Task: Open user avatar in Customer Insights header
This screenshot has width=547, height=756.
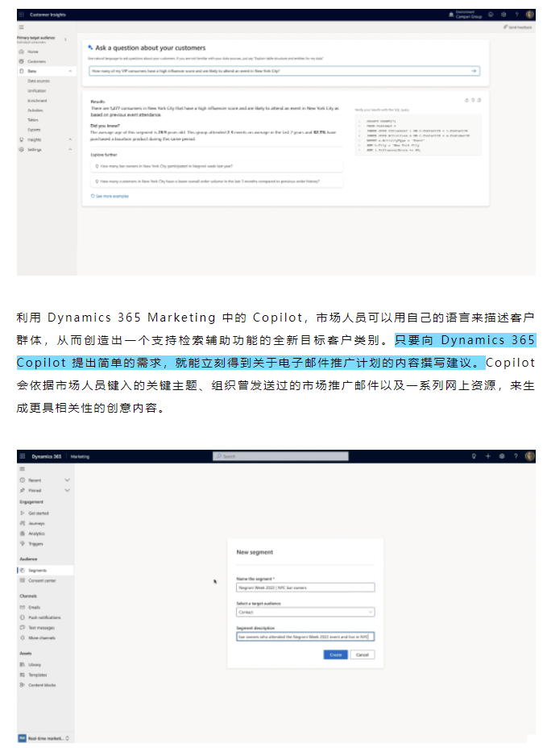Action: (x=529, y=15)
